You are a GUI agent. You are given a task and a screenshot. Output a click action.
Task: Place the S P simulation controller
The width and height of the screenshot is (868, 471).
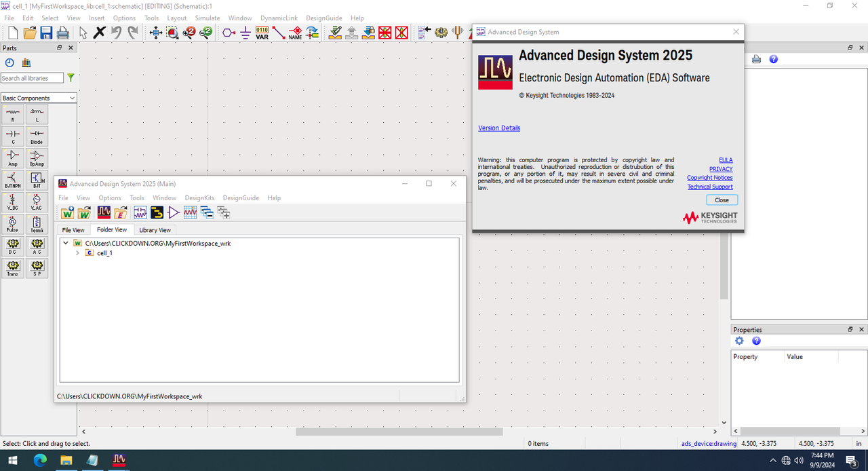pyautogui.click(x=37, y=268)
